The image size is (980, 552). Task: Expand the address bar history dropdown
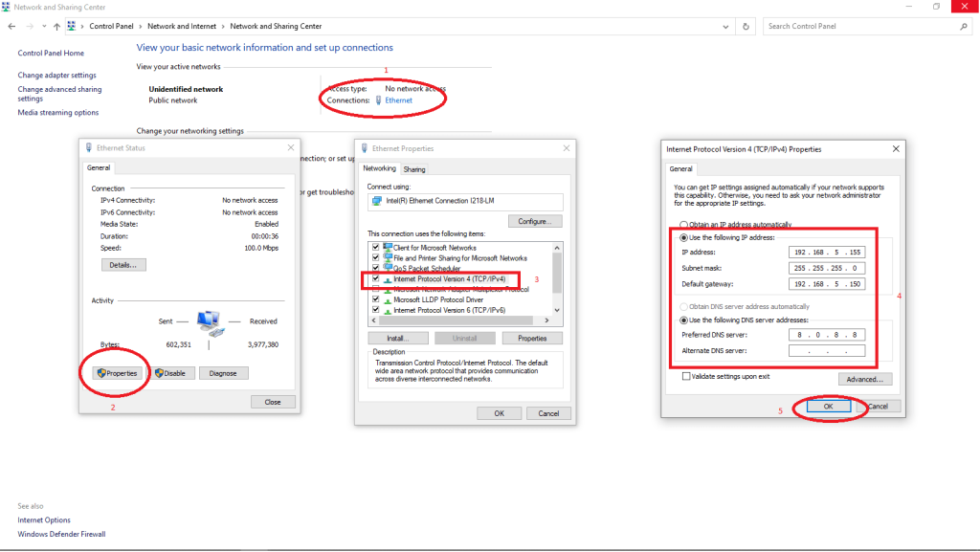(x=725, y=26)
